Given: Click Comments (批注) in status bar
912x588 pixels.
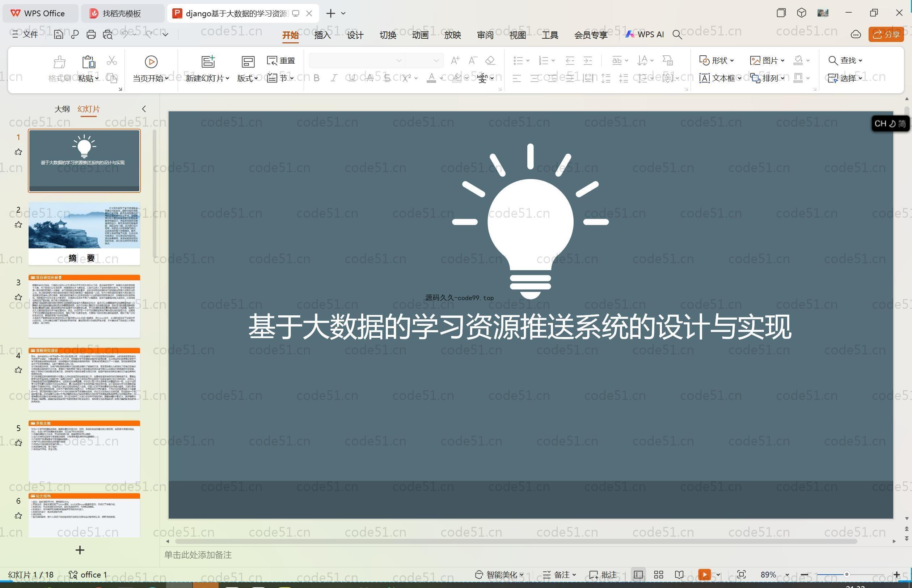Looking at the screenshot, I should pos(603,575).
